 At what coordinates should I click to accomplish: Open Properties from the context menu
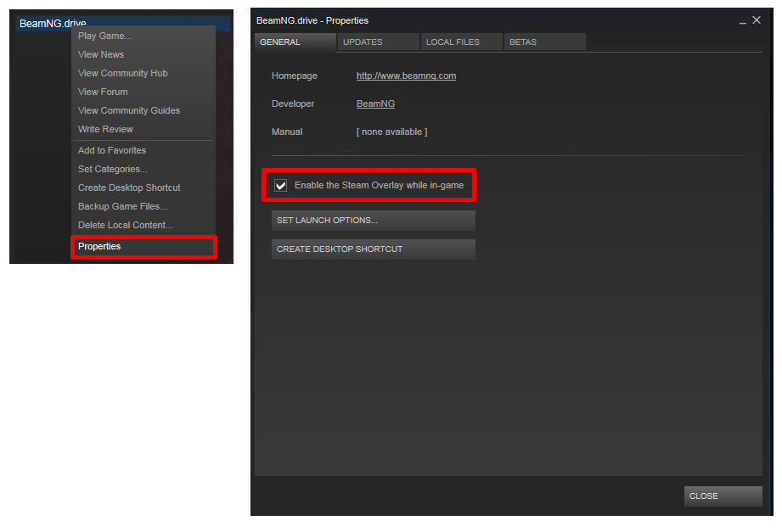(143, 246)
